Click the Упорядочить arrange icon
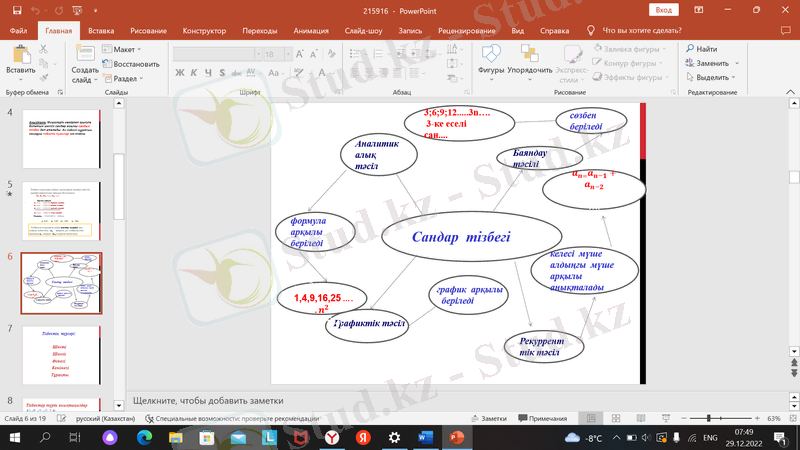Viewport: 800px width, 450px height. pos(530,59)
